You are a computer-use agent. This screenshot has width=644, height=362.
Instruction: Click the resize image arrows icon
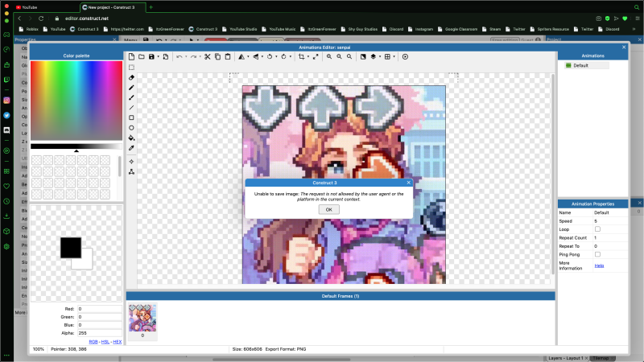pos(316,56)
